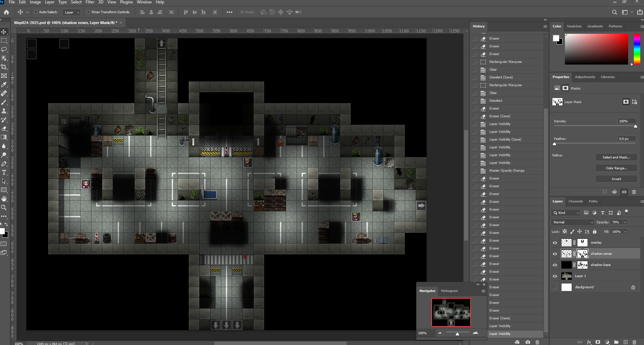The height and width of the screenshot is (345, 644).
Task: Enable the Auto-Select checkbox
Action: [36, 12]
